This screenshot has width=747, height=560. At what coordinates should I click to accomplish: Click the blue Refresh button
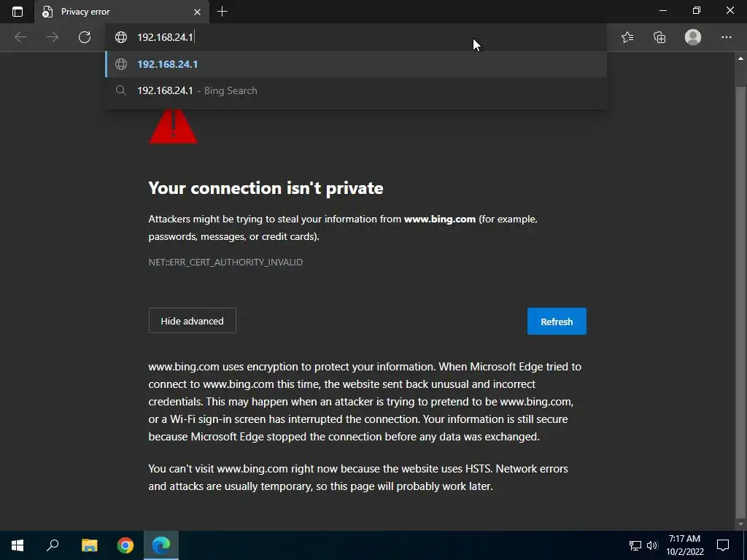(x=557, y=322)
